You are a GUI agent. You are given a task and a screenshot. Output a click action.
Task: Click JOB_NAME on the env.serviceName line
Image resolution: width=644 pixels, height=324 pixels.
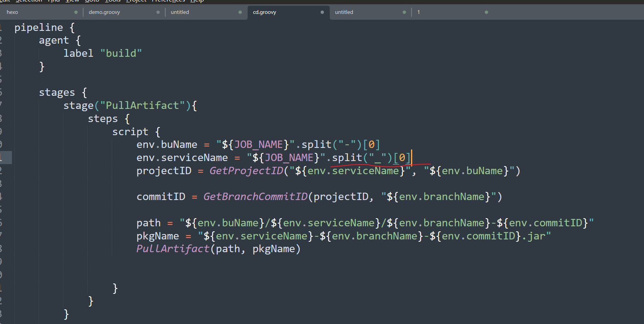coord(289,158)
